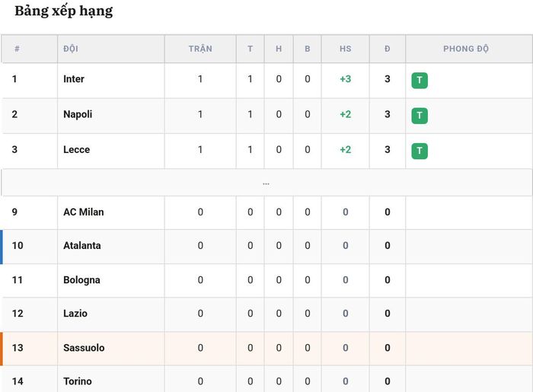Click the Đ points column header
This screenshot has width=533, height=392.
click(387, 49)
